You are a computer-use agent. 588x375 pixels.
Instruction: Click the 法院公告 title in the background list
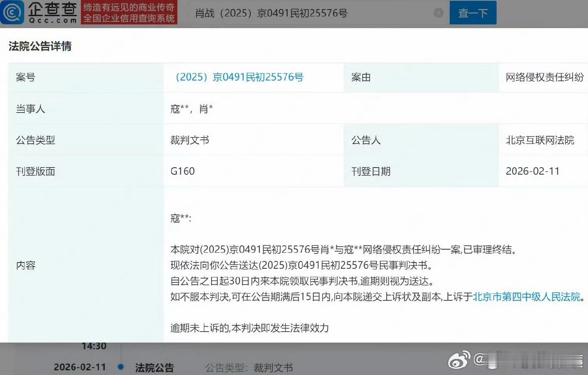(154, 368)
